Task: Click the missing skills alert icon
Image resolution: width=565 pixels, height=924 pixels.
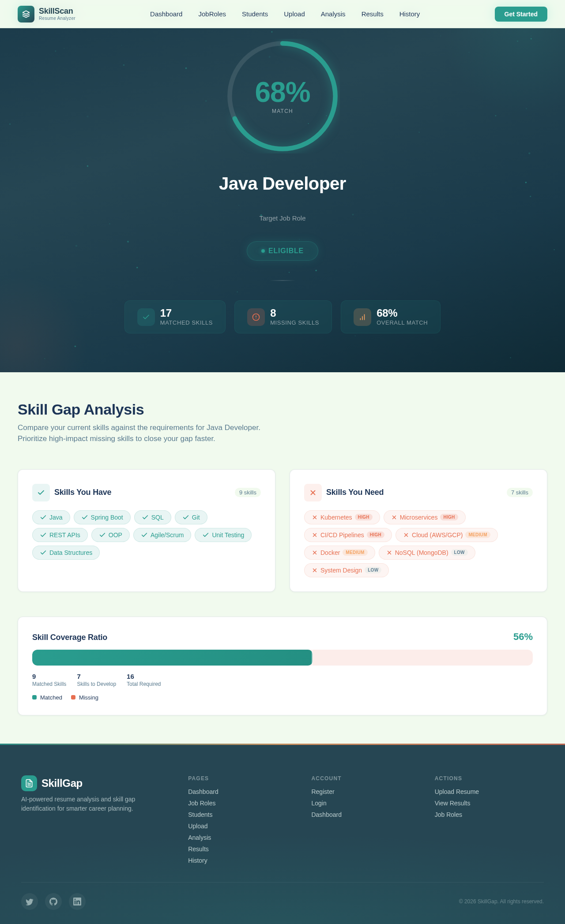Action: tap(256, 317)
